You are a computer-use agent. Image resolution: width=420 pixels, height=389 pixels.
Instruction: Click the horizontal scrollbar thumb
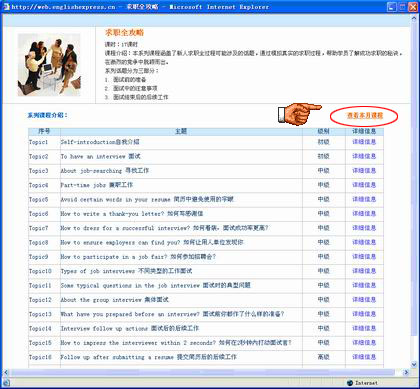202,372
